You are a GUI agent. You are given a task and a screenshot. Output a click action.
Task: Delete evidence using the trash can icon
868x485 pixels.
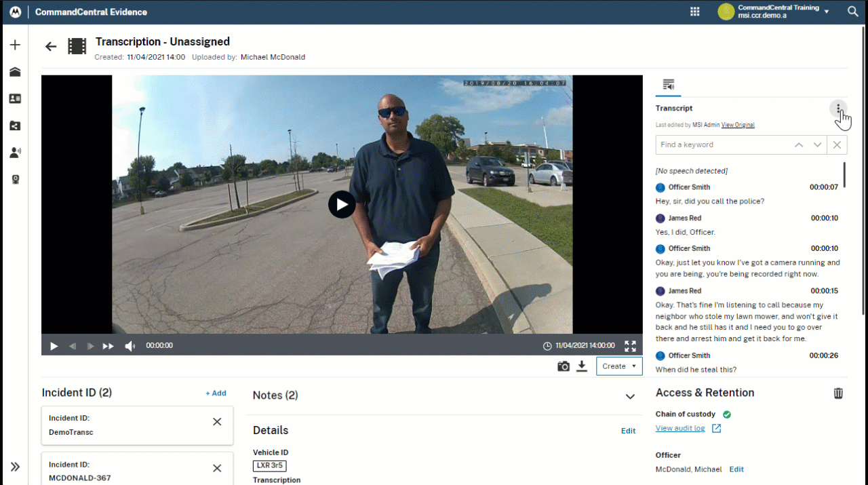click(838, 393)
